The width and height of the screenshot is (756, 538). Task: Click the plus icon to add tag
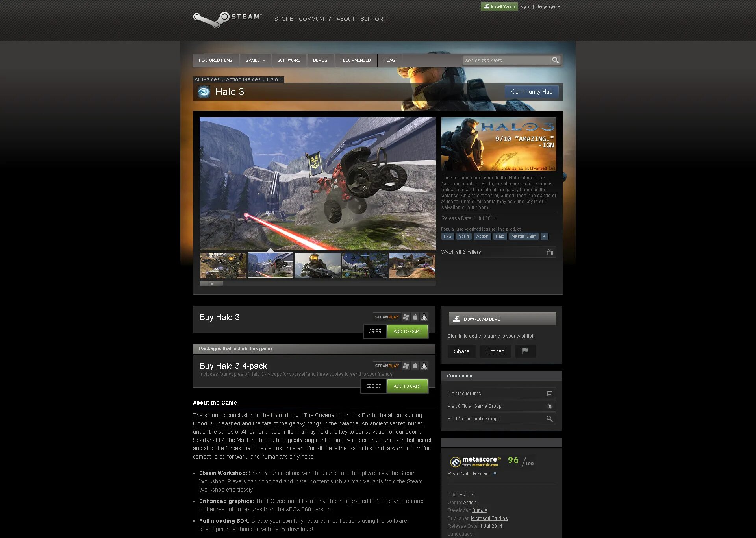click(x=544, y=237)
